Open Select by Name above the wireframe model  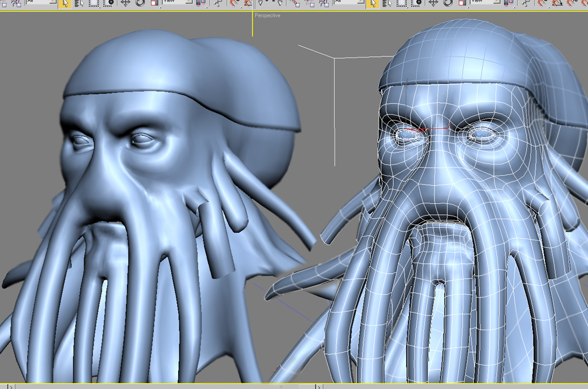click(387, 4)
